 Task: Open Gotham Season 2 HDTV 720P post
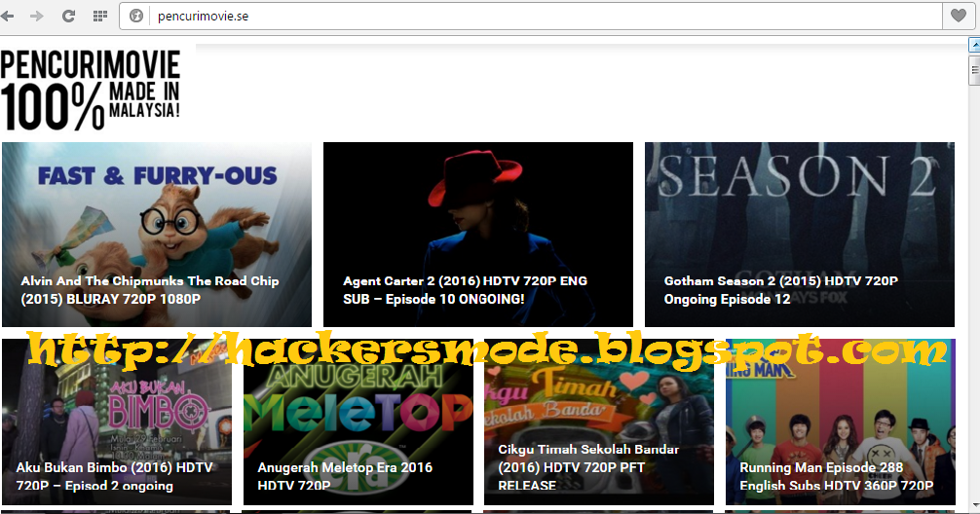click(x=780, y=290)
